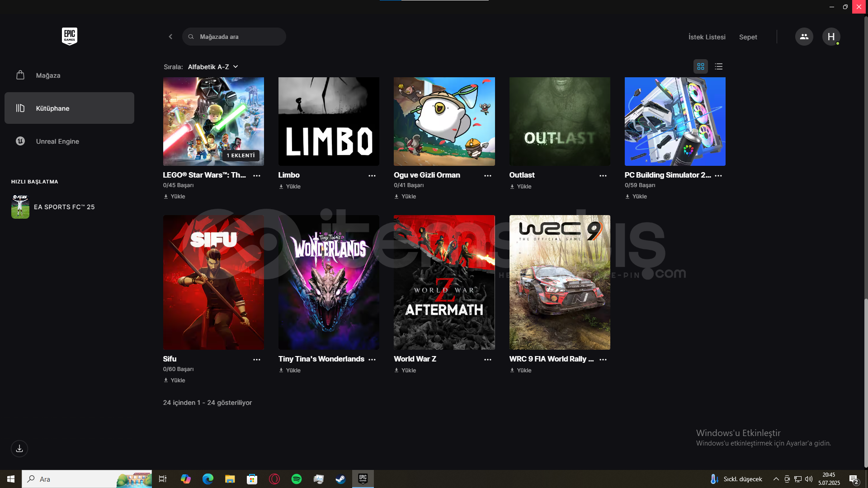Open the WRC 9 cover thumbnail
The image size is (868, 488).
pos(560,282)
